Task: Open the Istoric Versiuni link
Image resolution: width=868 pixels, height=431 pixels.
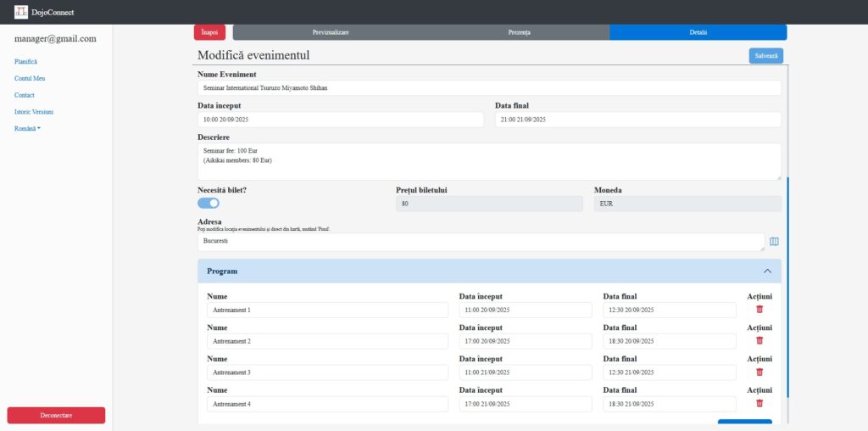Action: (34, 112)
